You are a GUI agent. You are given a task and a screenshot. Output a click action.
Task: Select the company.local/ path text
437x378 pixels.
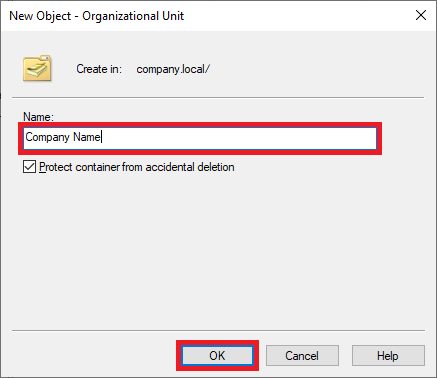[173, 69]
